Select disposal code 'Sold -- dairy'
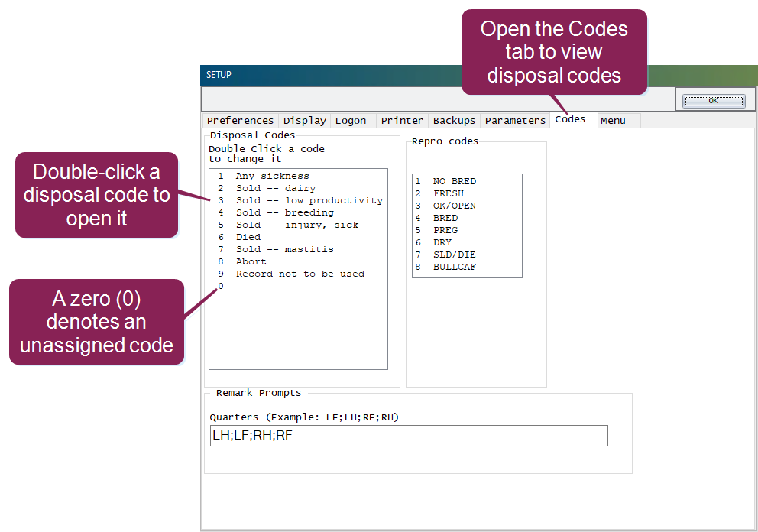The image size is (758, 532). coord(298,188)
